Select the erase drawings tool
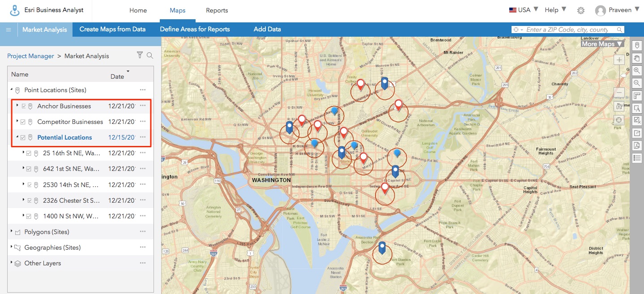 pos(637,120)
